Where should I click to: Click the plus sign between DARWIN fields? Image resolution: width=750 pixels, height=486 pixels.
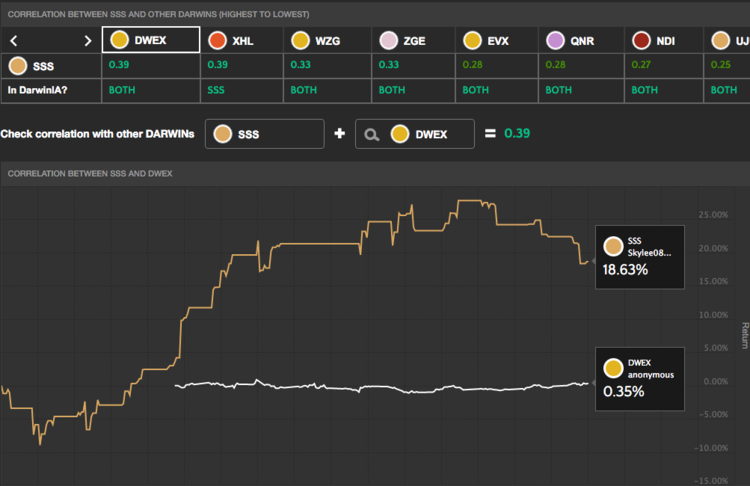(x=340, y=133)
